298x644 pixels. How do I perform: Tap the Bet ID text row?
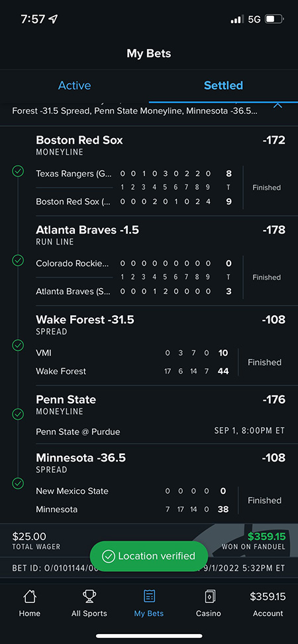pos(149,569)
